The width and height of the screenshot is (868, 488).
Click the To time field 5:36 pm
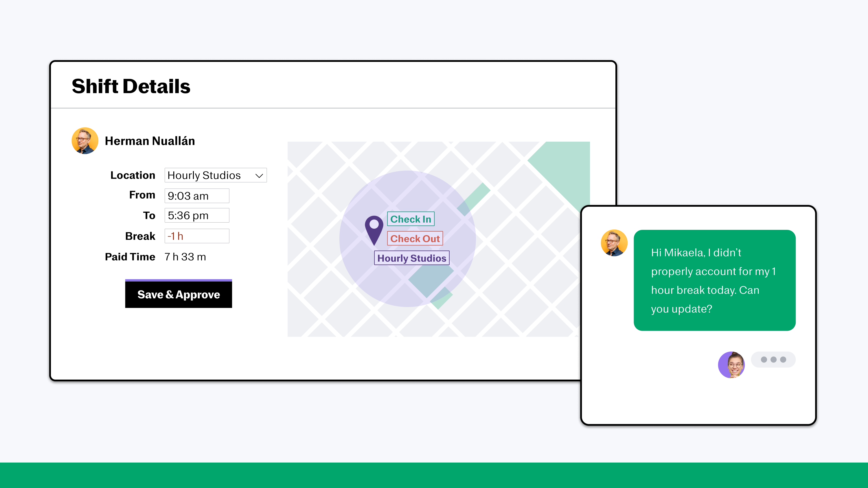(x=197, y=216)
